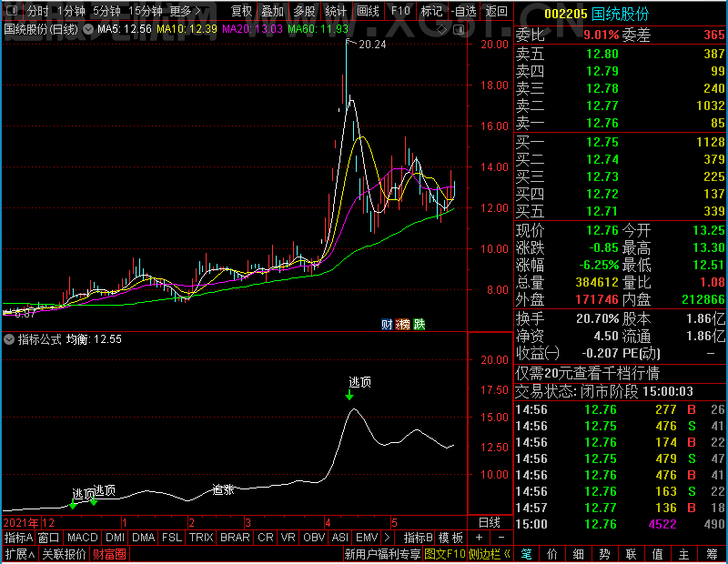
Task: Click 卖一 price 12.76
Action: coord(602,123)
